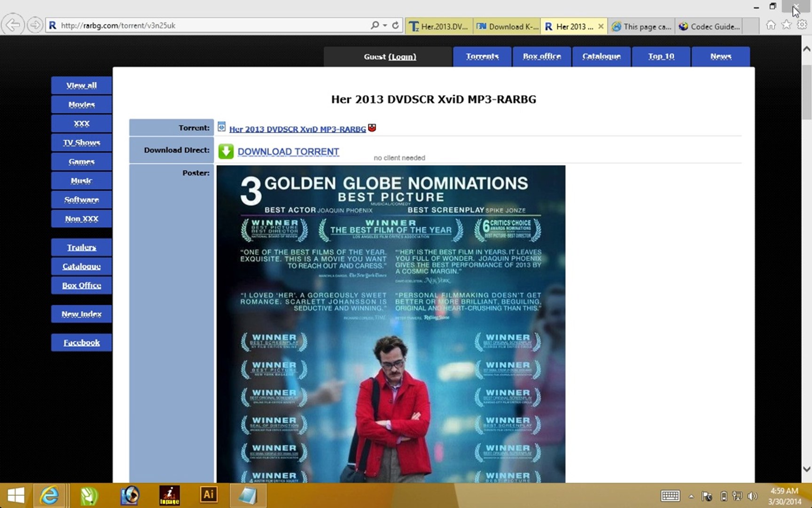
Task: Click the volume speaker tray icon
Action: pos(752,496)
